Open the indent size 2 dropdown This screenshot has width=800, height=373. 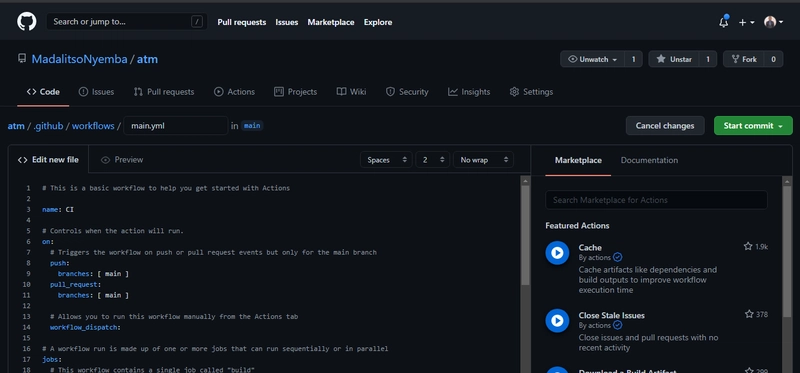[x=433, y=160]
